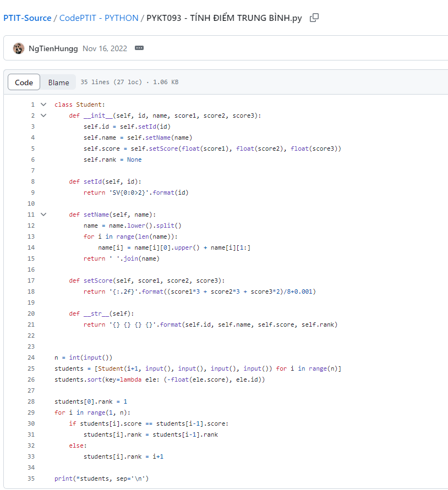This screenshot has height=490, width=448.
Task: Click 'n = int(input())' code line
Action: tap(83, 357)
